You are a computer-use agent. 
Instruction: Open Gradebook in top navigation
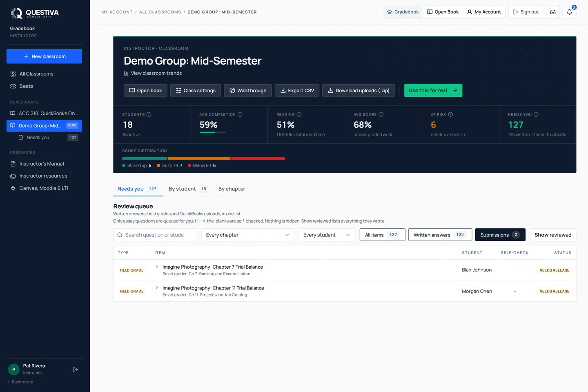403,12
